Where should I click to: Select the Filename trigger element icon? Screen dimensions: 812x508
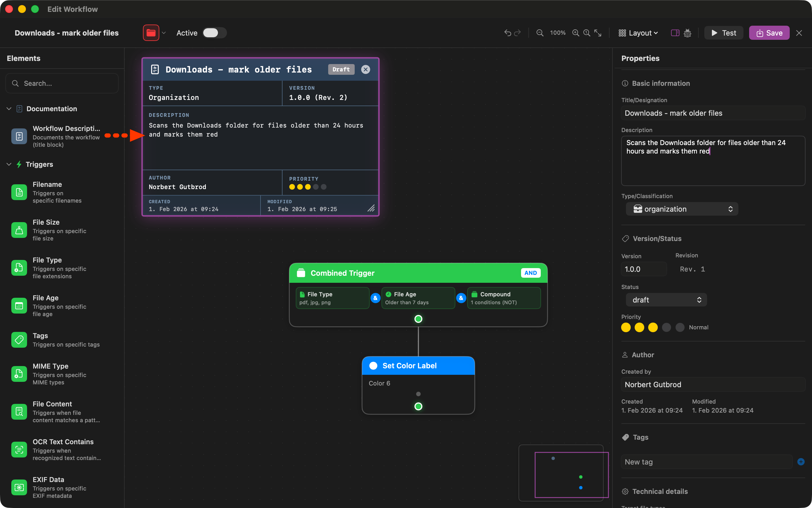click(19, 192)
